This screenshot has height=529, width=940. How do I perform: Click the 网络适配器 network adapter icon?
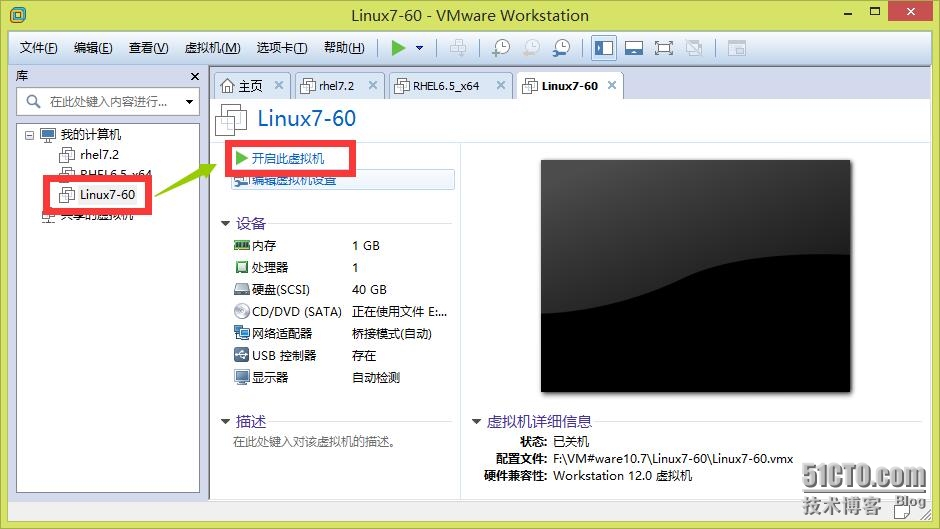[242, 333]
